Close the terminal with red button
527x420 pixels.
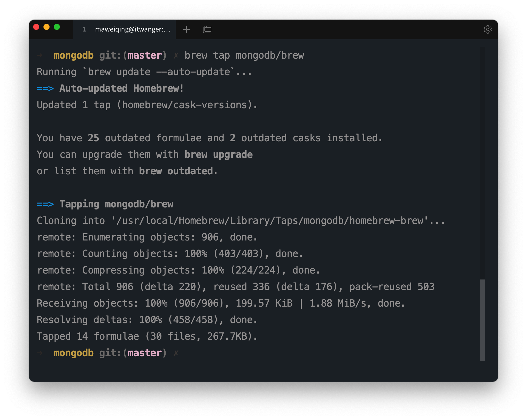36,27
